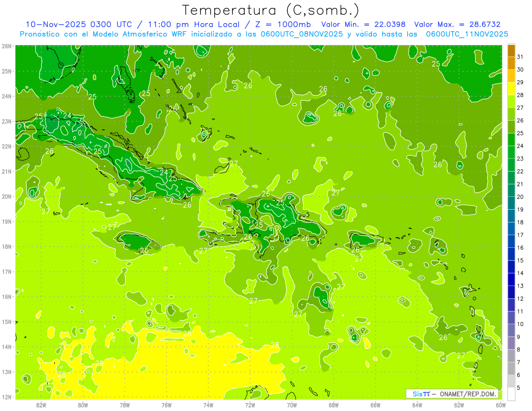Screen dimensions: 532x411
Task: Click the color bar label '20'
Action: coord(520,197)
